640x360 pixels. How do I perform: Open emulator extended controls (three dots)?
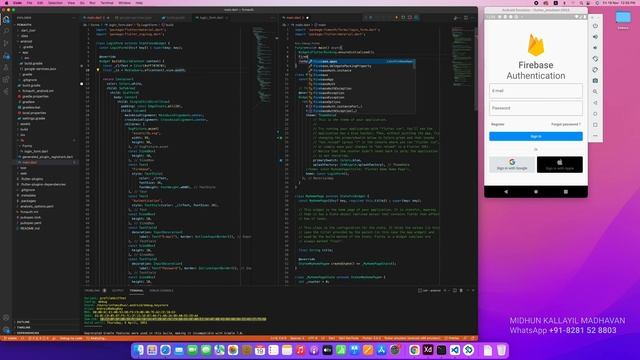click(595, 136)
